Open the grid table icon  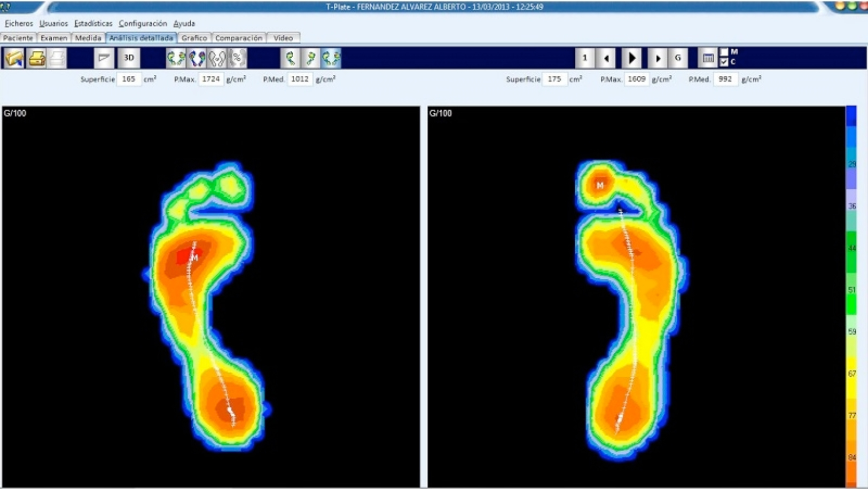coord(708,58)
